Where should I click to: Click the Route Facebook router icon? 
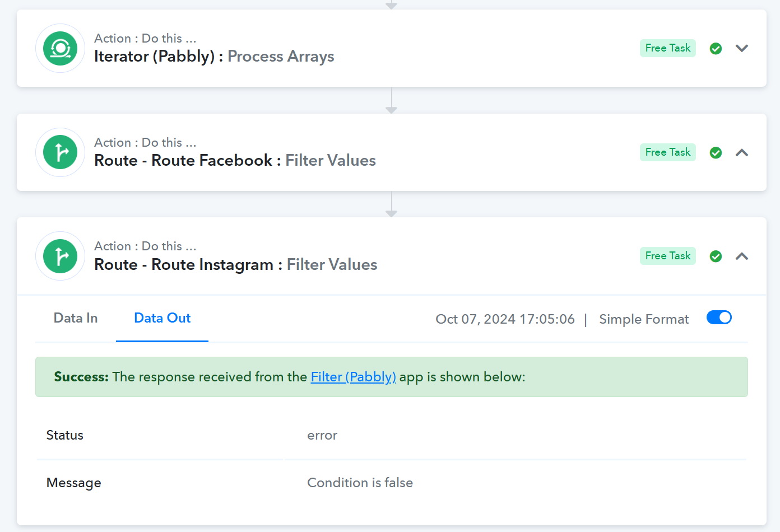point(60,152)
